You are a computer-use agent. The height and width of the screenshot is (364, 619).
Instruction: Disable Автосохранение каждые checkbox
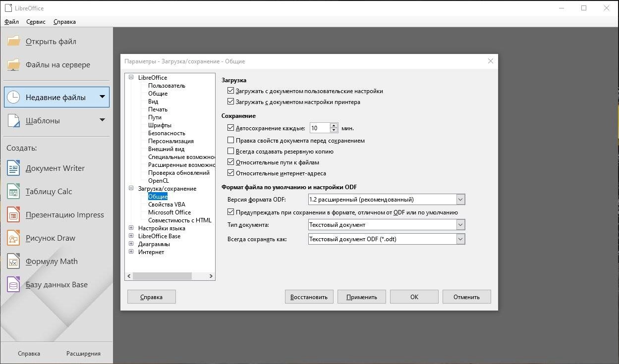[230, 128]
